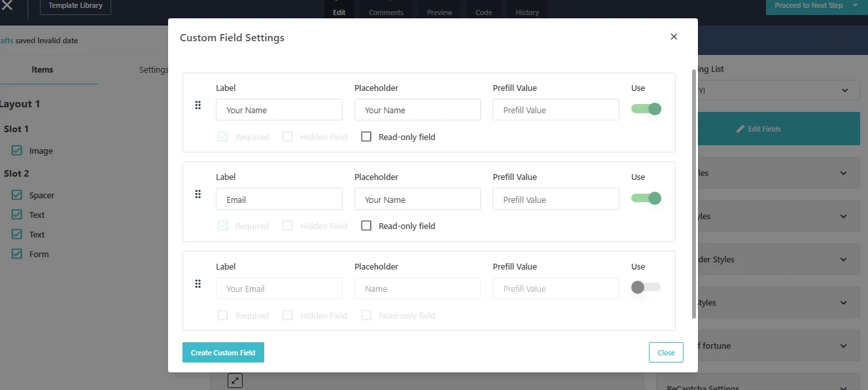Toggle off Use switch for Email field
This screenshot has height=390, width=868.
pyautogui.click(x=646, y=198)
